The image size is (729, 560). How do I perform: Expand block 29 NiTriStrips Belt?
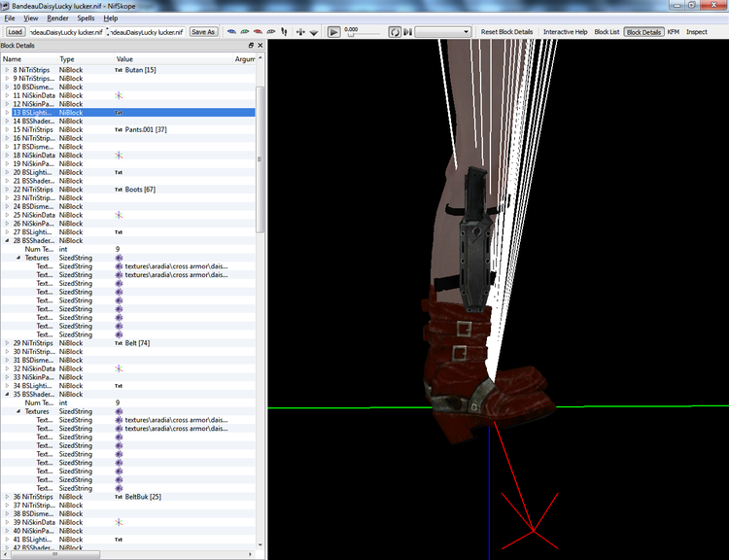7,343
